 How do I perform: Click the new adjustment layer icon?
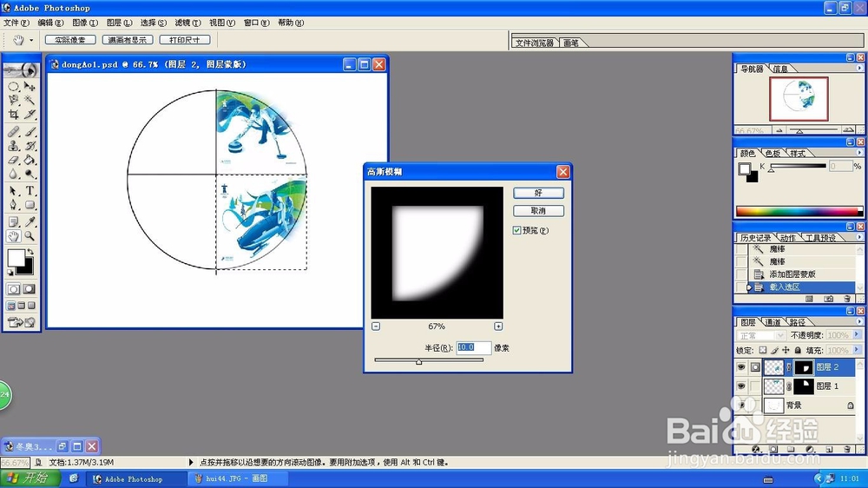[x=810, y=449]
